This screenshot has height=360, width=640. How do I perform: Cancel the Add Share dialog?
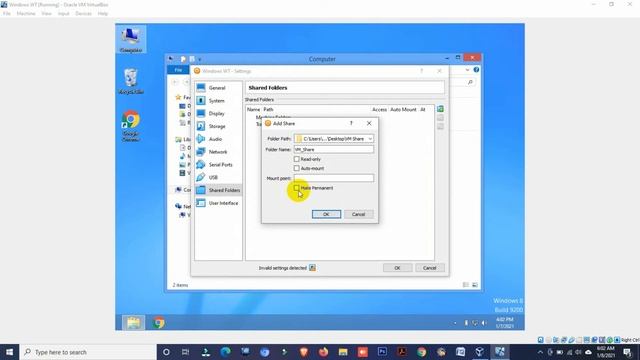[358, 214]
